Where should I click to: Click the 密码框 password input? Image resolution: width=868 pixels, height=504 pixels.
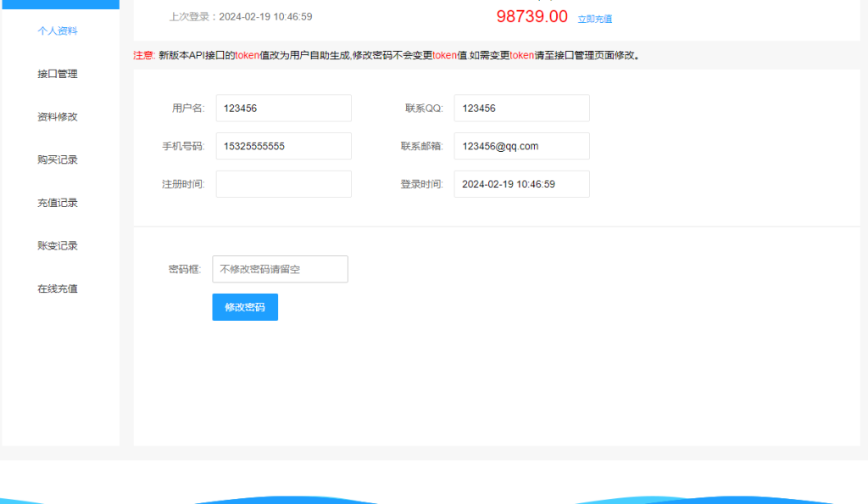(280, 269)
